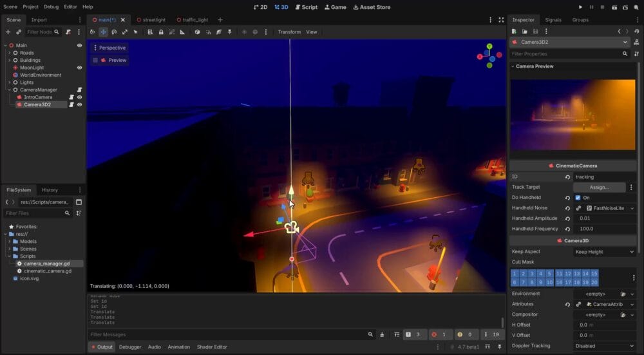Collapse the Camera Preview section
The image size is (644, 355).
coord(513,66)
